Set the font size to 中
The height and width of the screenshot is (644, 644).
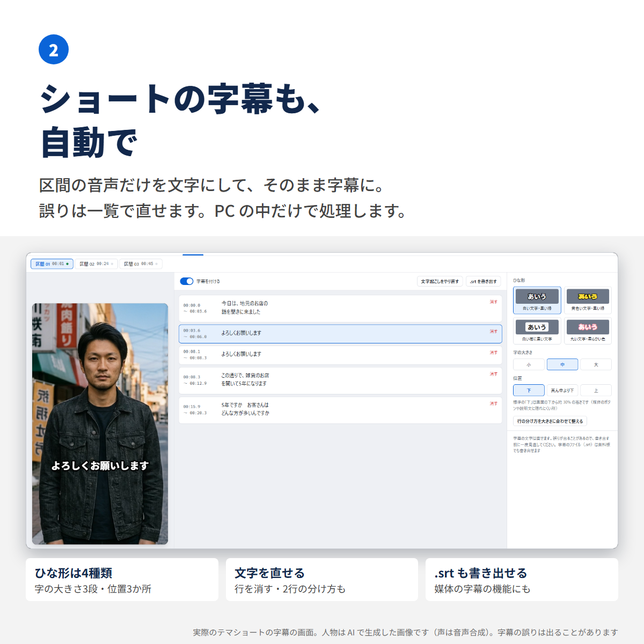[x=562, y=365]
